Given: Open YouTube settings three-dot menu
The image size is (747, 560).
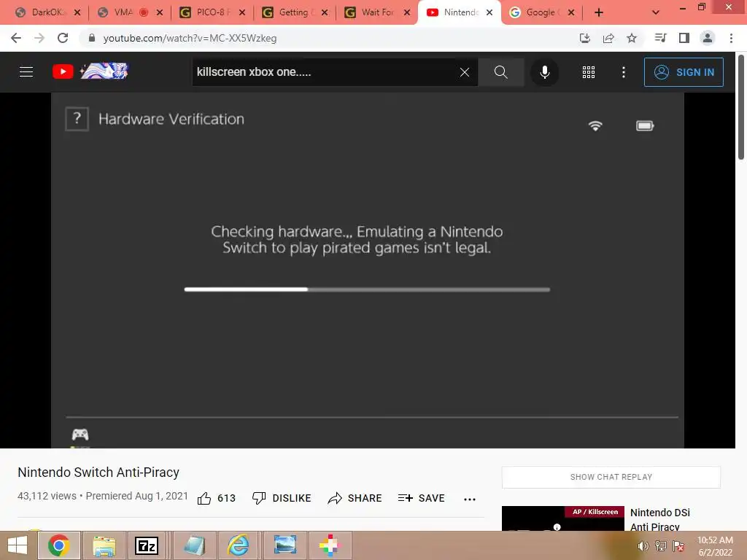Looking at the screenshot, I should pyautogui.click(x=624, y=72).
